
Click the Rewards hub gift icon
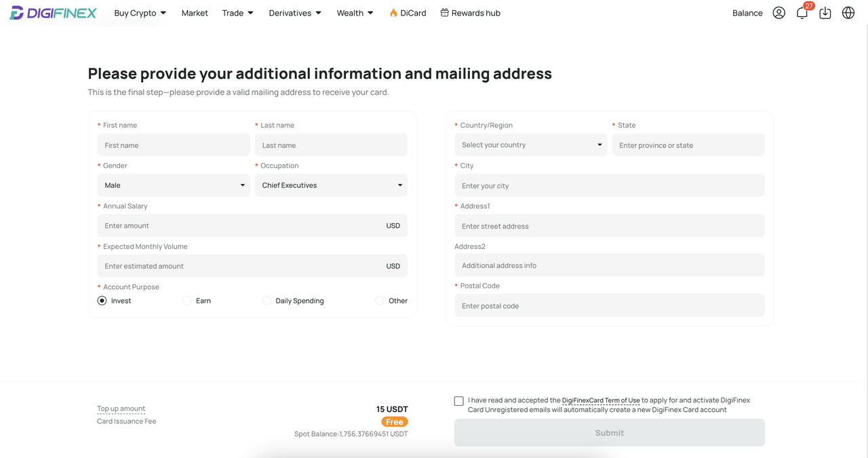[445, 12]
